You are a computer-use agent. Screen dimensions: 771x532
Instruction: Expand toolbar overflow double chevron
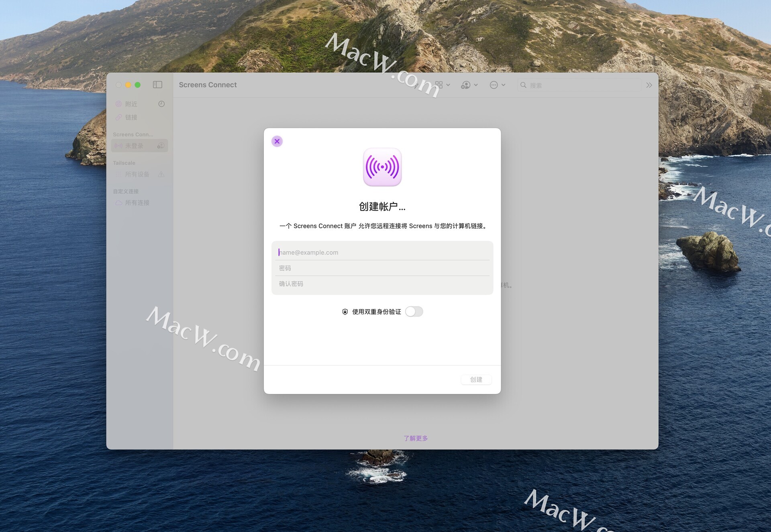649,85
